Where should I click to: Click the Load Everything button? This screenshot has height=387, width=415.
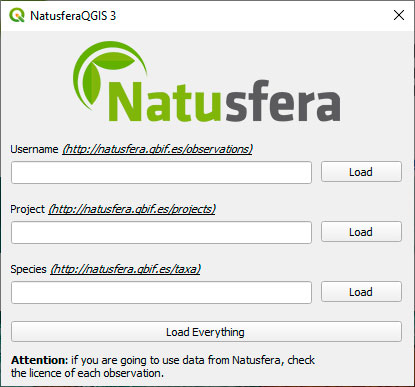[x=206, y=332]
